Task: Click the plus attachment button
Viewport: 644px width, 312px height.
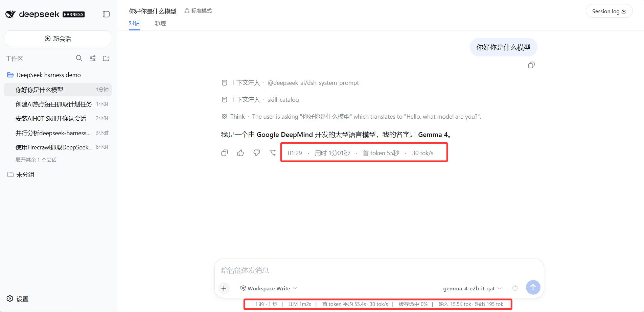Action: click(224, 288)
